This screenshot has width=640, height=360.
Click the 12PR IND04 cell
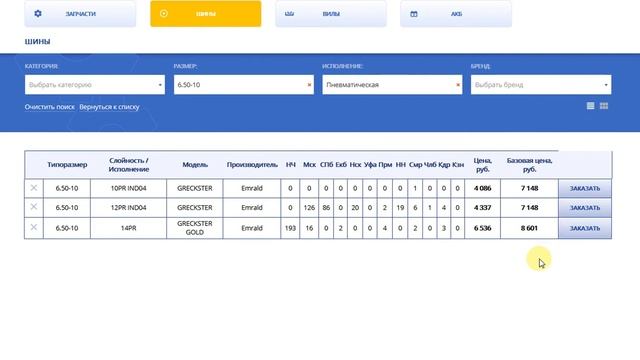129,208
